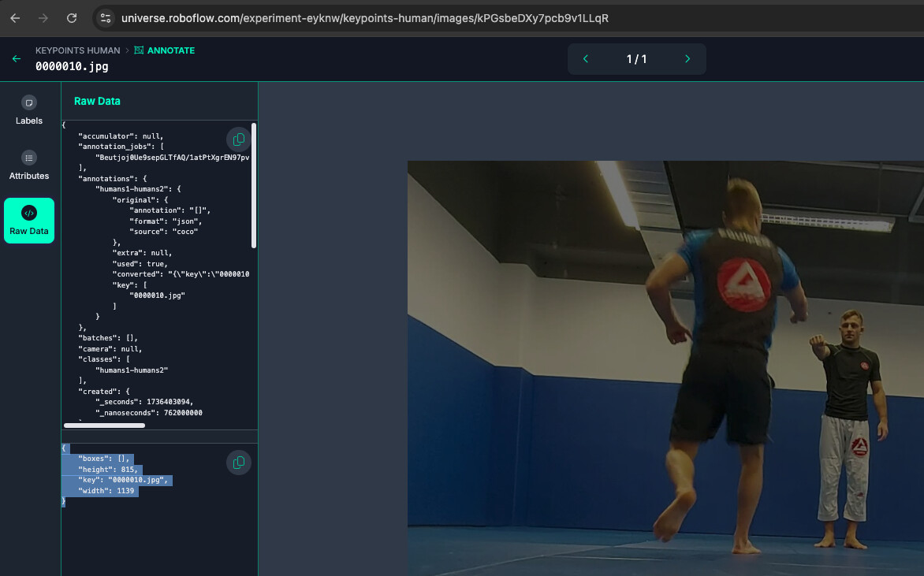The height and width of the screenshot is (576, 924).
Task: Go to previous image with left chevron
Action: (x=586, y=59)
